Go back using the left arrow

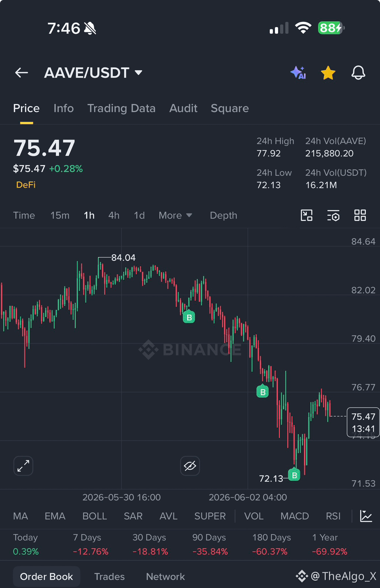(22, 73)
